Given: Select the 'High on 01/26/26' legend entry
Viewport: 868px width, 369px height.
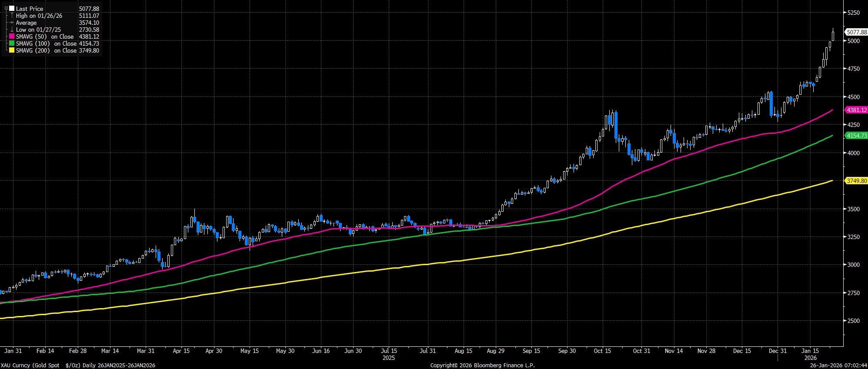Looking at the screenshot, I should coord(39,16).
